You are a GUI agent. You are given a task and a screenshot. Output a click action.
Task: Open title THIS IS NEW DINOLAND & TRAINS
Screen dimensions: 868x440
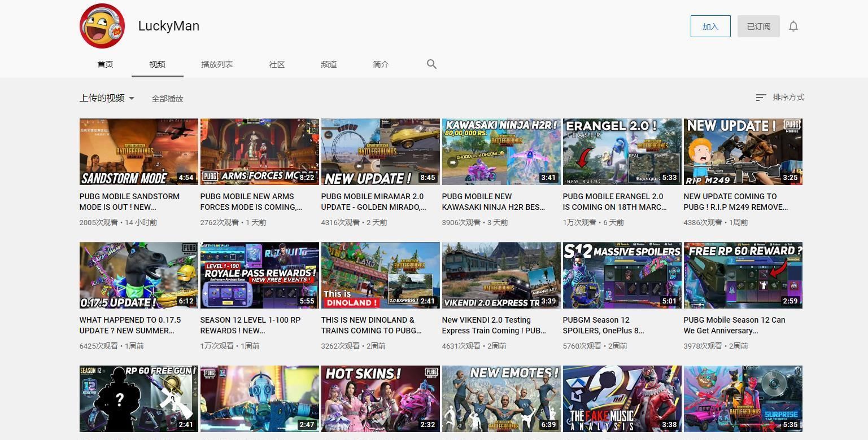pos(372,325)
